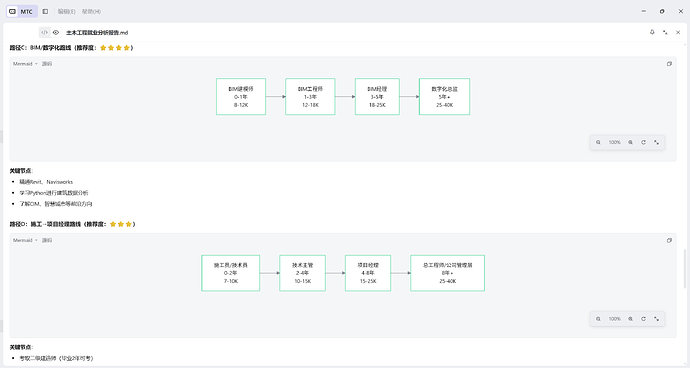Click the path D 施工→项目经理 heading
The width and height of the screenshot is (690, 368).
coord(73,224)
